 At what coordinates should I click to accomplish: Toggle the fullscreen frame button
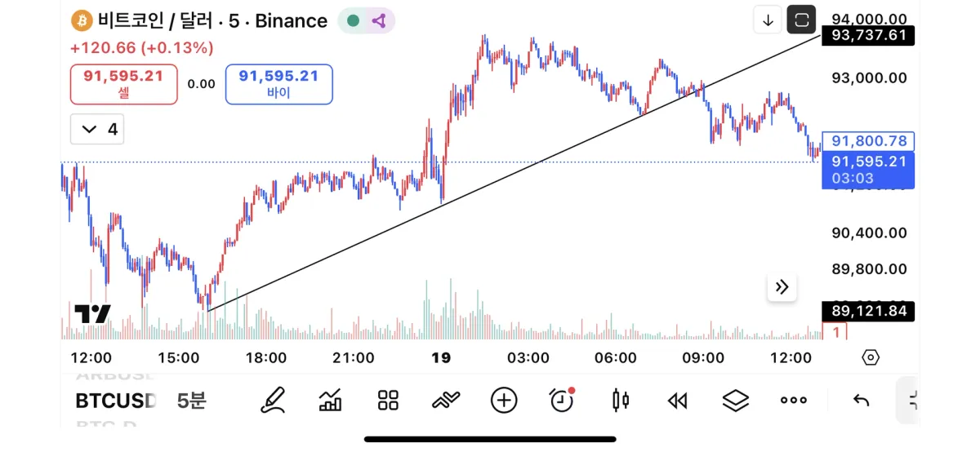801,20
